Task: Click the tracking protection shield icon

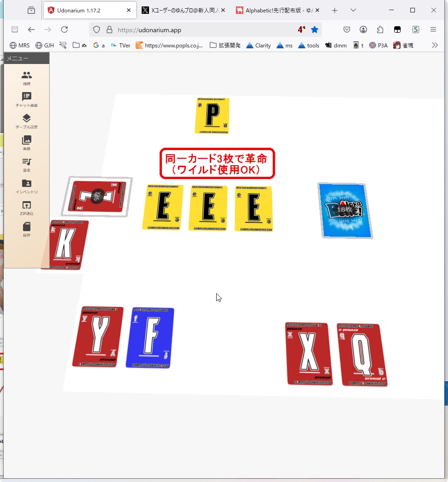Action: [x=97, y=30]
